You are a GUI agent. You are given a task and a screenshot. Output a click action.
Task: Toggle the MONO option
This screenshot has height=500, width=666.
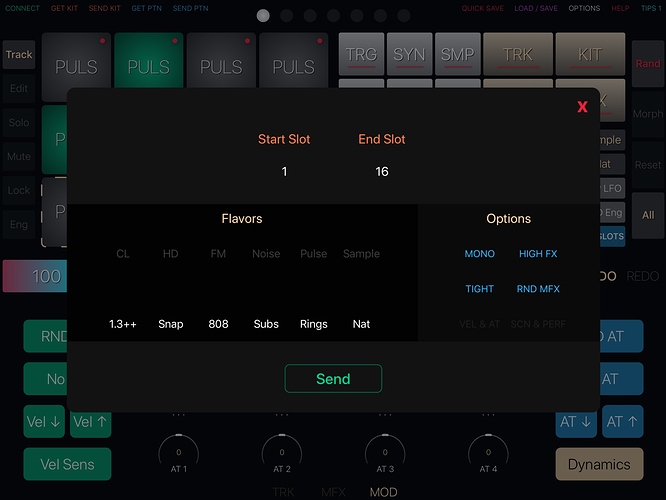point(479,254)
